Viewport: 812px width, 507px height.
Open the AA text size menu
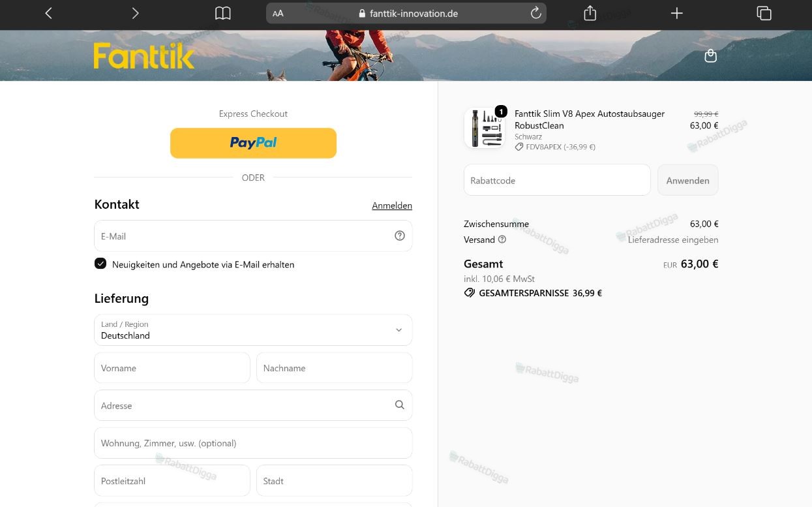tap(278, 13)
